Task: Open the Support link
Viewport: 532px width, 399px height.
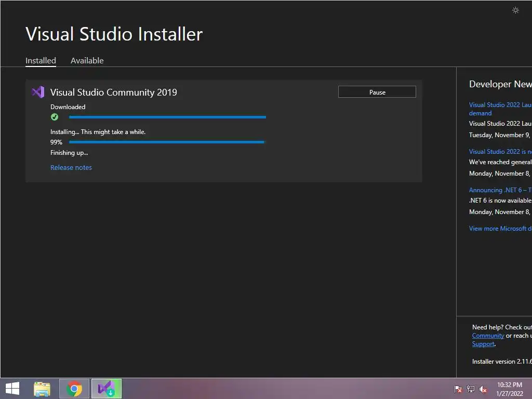Action: pyautogui.click(x=483, y=344)
